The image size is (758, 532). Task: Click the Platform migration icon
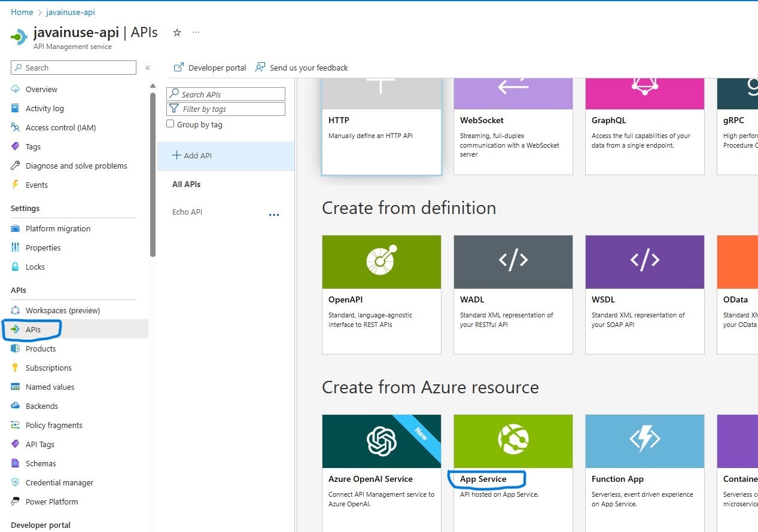pos(16,228)
